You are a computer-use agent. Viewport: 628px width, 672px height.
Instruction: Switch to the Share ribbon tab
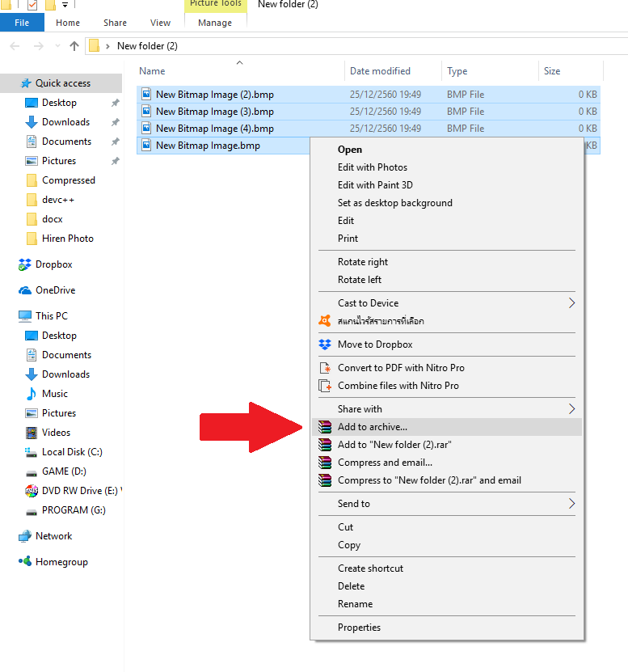pyautogui.click(x=115, y=23)
